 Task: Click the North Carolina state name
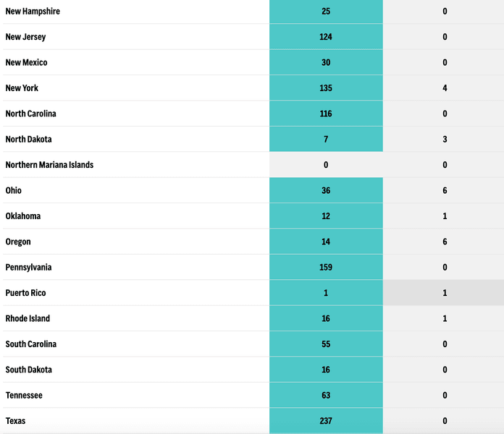pos(30,114)
